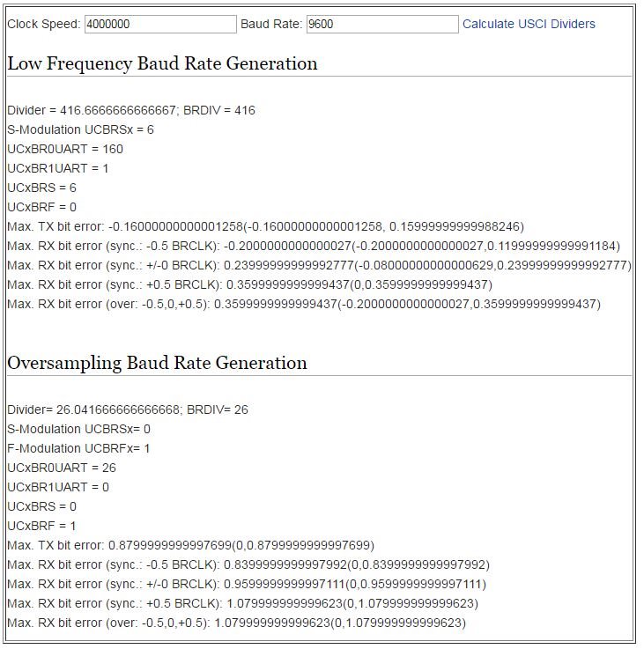Click the UCxBR1UART = 0 line
The width and height of the screenshot is (644, 649).
pos(58,487)
